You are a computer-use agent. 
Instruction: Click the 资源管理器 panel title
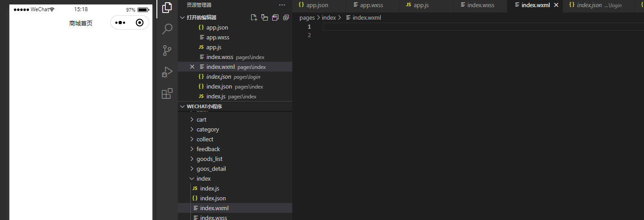(x=199, y=5)
